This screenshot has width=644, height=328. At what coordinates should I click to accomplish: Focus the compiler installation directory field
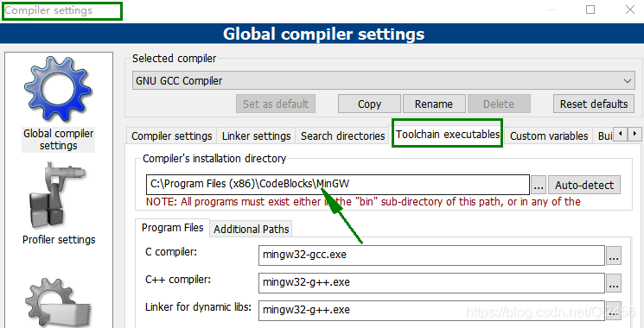pos(338,185)
